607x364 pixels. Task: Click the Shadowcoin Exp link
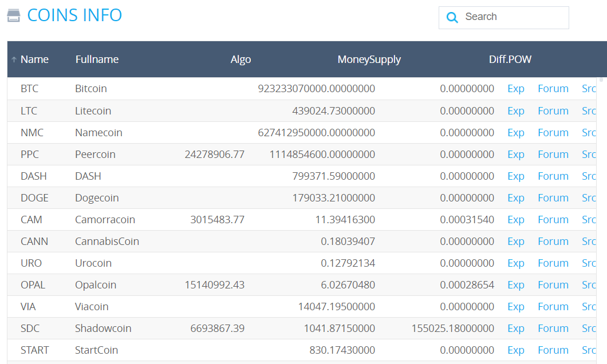[515, 329]
